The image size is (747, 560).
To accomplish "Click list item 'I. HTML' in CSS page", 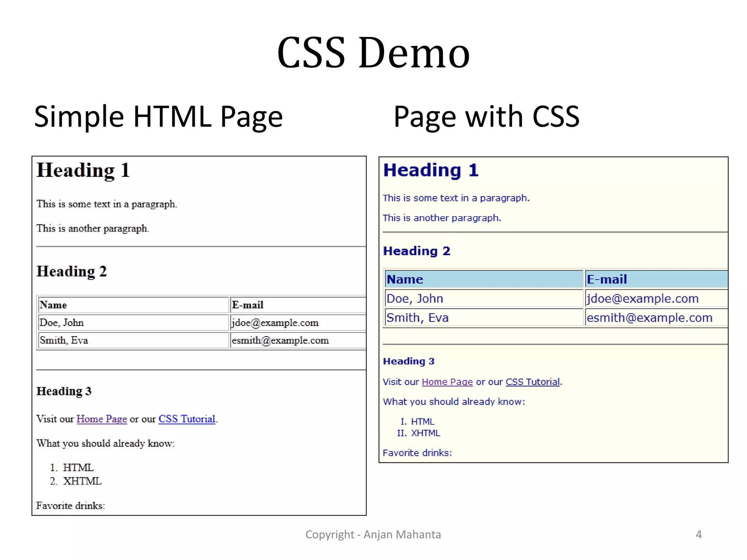I will pyautogui.click(x=417, y=422).
